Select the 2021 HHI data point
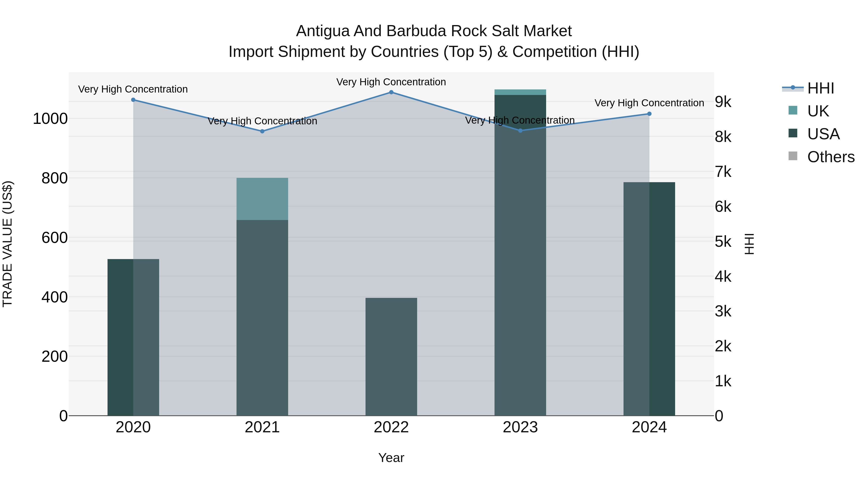Image resolution: width=868 pixels, height=488 pixels. tap(262, 131)
